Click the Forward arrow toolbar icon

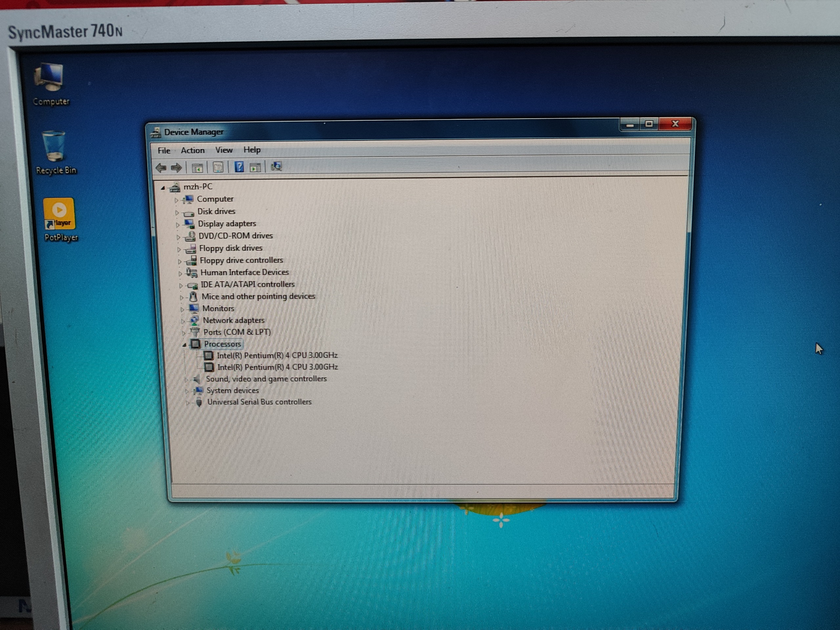pos(176,167)
